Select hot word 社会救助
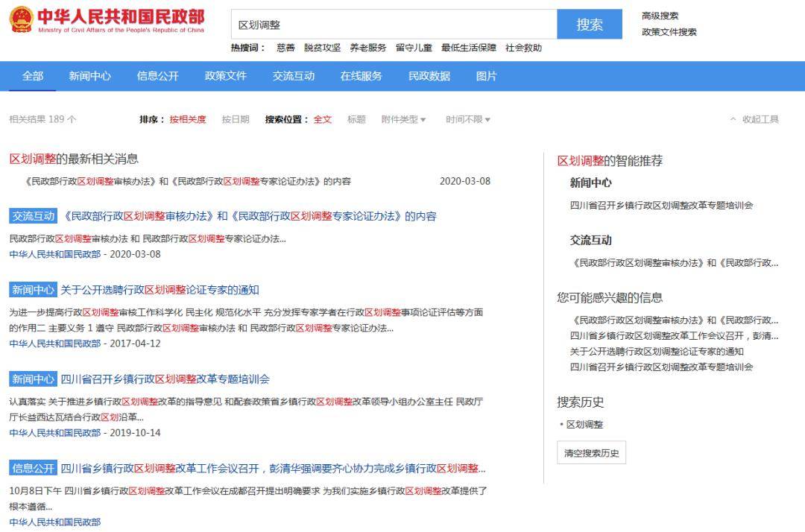The height and width of the screenshot is (532, 805). [x=524, y=48]
